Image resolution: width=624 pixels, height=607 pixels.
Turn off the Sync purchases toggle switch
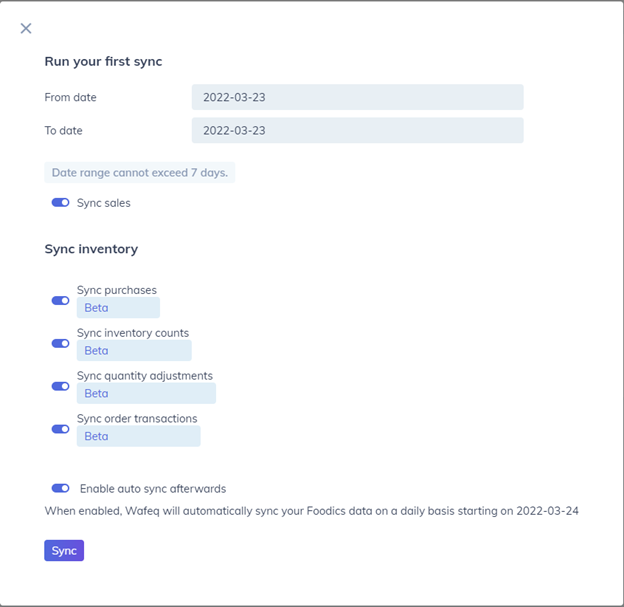click(60, 300)
